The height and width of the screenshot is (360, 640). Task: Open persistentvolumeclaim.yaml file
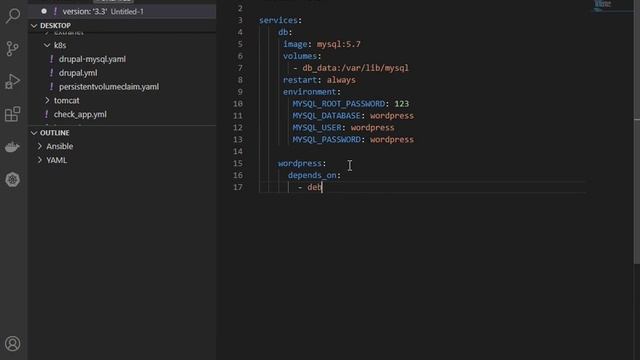[109, 87]
